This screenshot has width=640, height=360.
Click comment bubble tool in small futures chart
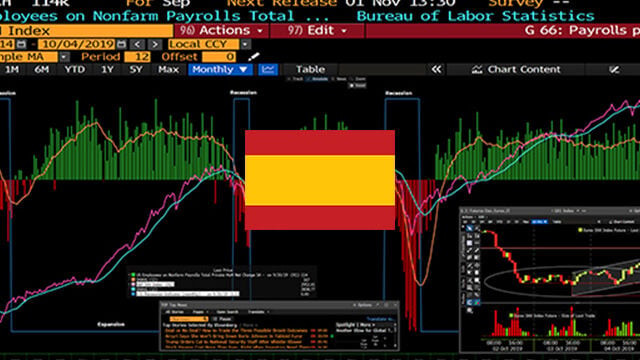pos(477,280)
